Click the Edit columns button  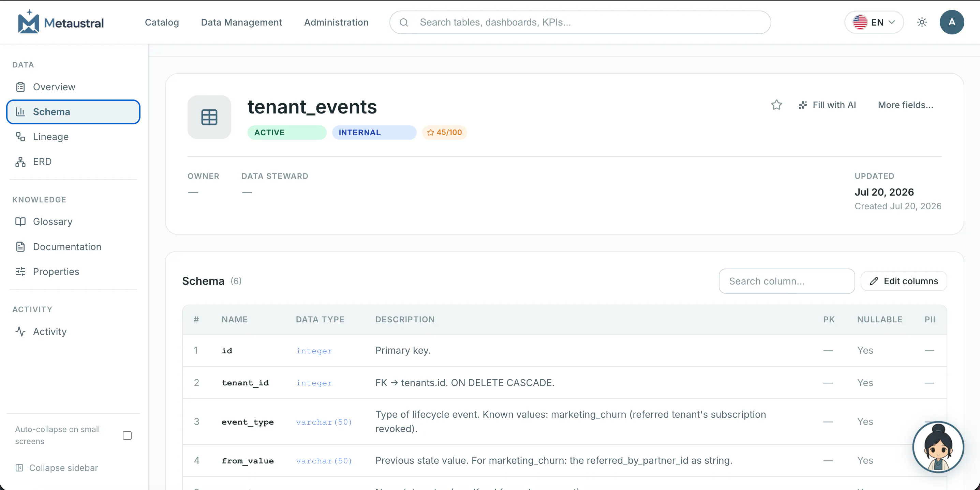point(904,281)
